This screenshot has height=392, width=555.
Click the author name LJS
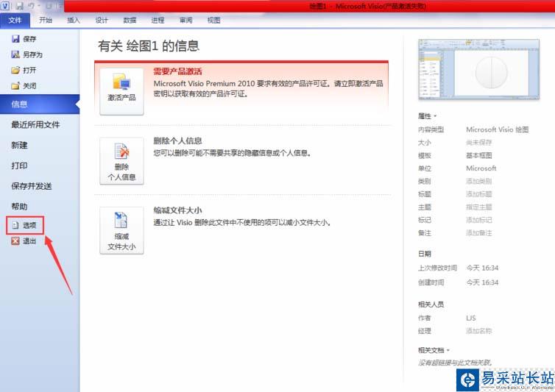(x=471, y=318)
